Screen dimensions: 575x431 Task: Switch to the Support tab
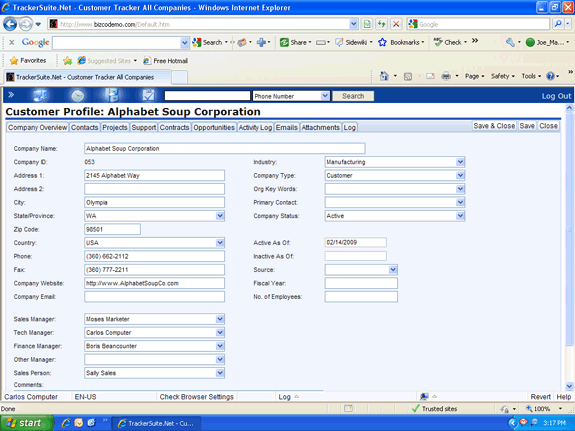143,127
